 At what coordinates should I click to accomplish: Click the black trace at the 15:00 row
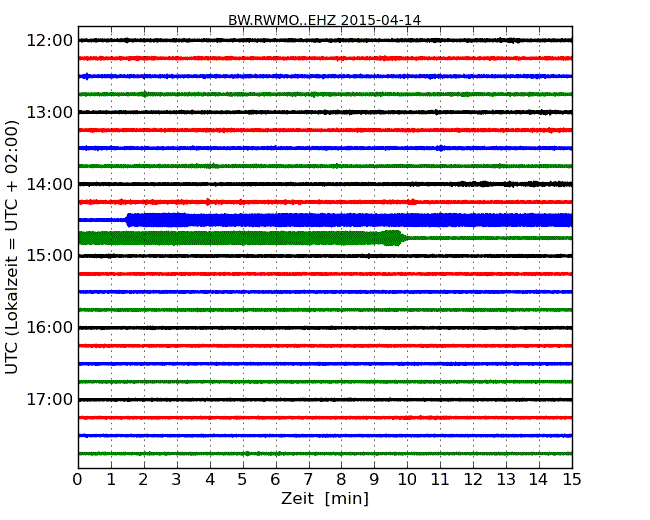[x=325, y=256]
